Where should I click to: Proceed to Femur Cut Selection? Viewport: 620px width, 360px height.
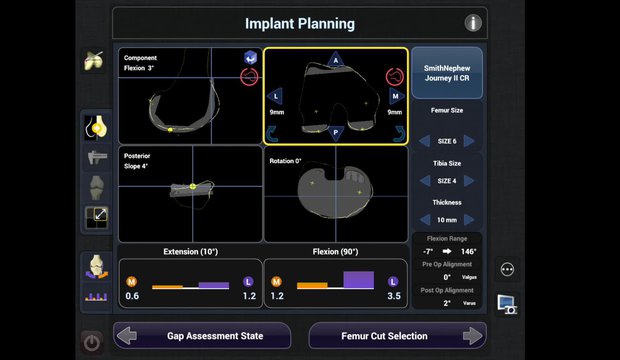[x=397, y=335]
